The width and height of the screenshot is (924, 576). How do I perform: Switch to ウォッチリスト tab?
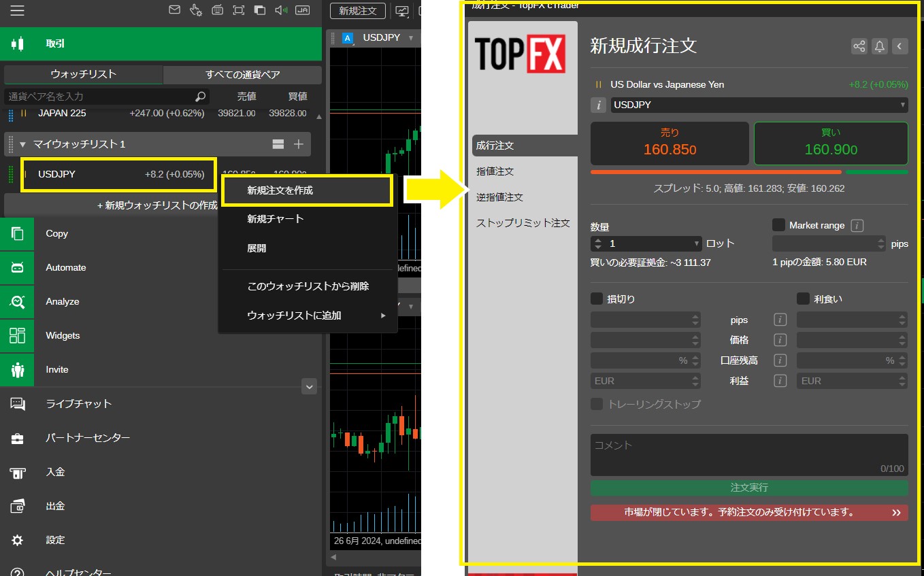(84, 74)
